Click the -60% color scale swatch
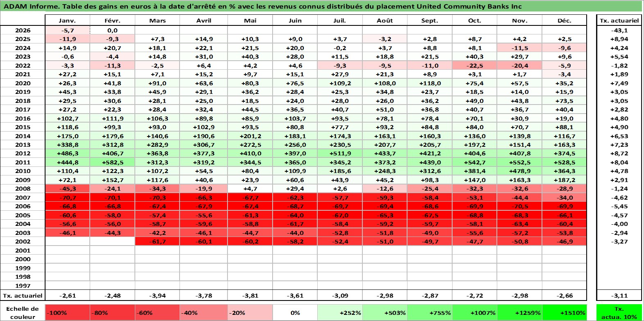The image size is (644, 321). 157,312
